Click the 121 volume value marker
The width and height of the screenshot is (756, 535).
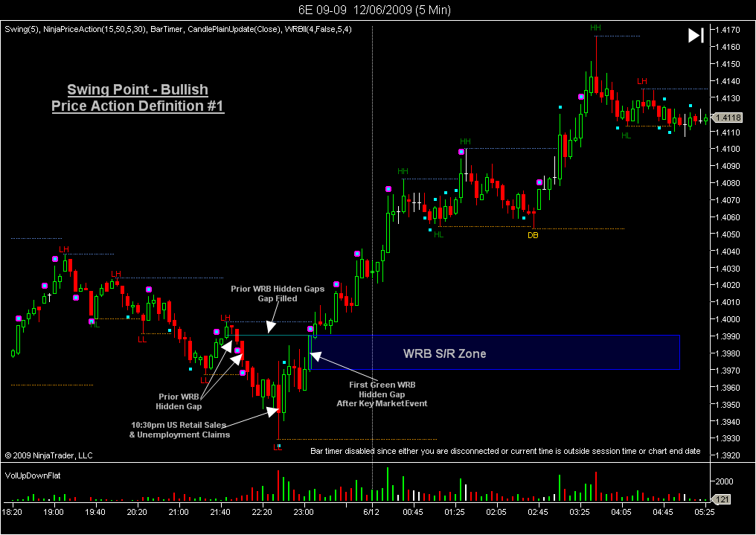(724, 499)
